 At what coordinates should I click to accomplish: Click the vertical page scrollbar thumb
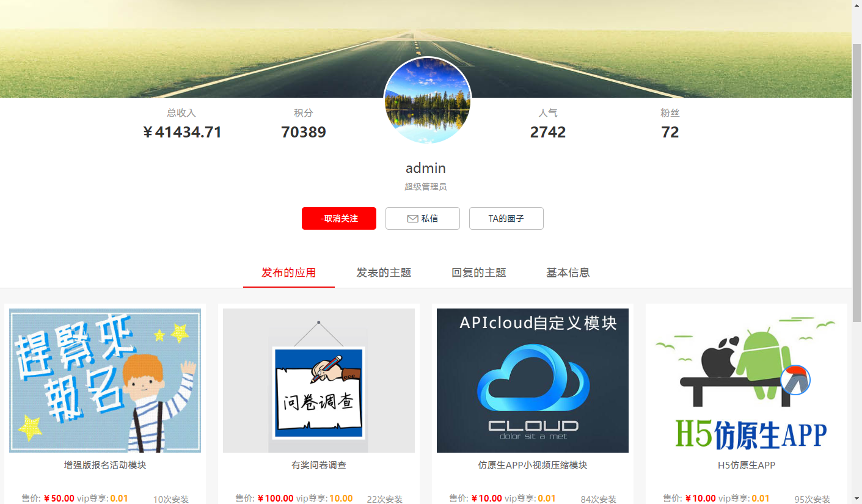[857, 183]
